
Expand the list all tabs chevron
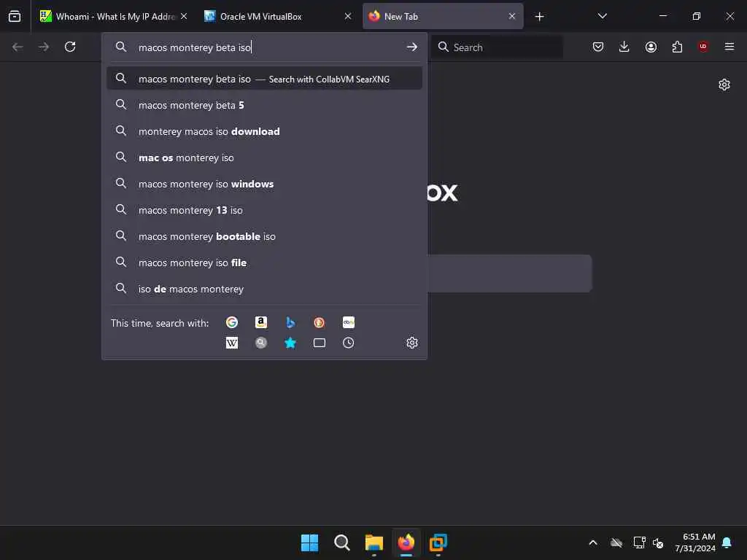point(602,16)
